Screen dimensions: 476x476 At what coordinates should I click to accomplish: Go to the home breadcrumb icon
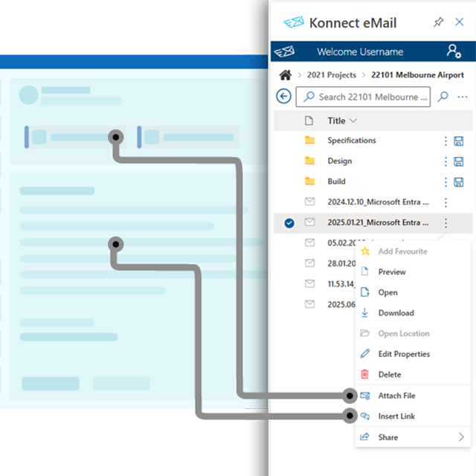(286, 75)
